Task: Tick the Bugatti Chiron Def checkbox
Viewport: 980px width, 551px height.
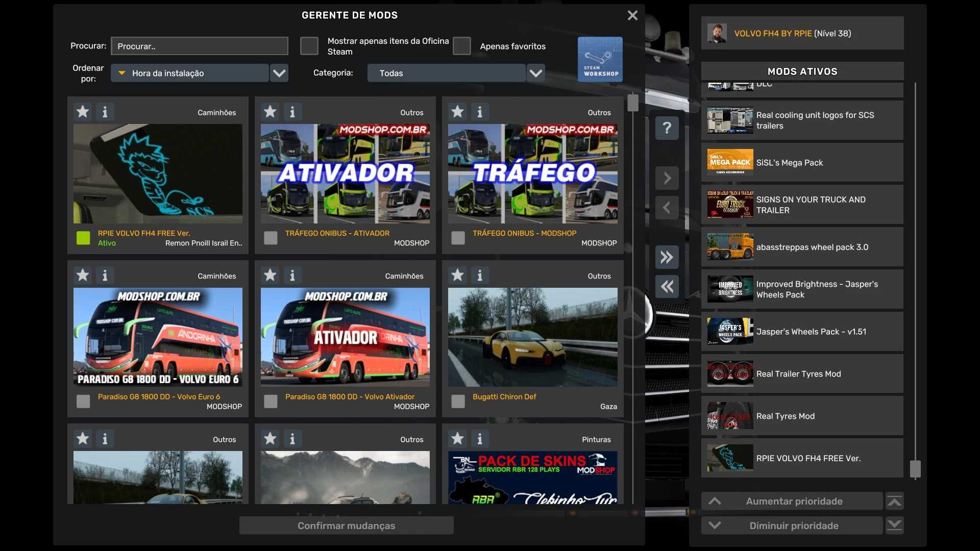Action: pos(458,402)
